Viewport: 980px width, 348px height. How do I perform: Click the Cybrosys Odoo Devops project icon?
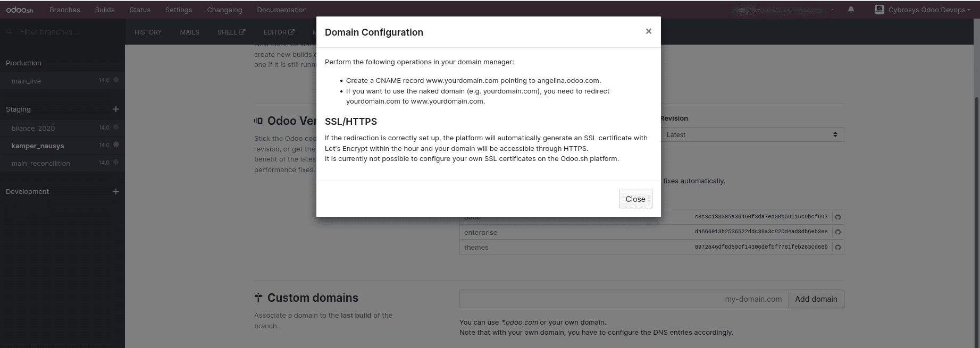[x=880, y=10]
